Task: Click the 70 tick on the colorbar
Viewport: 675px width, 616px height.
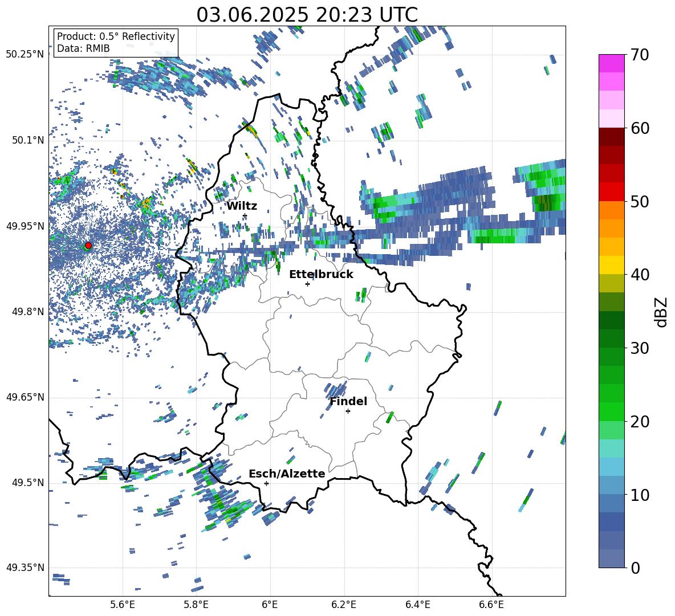Action: pos(640,55)
